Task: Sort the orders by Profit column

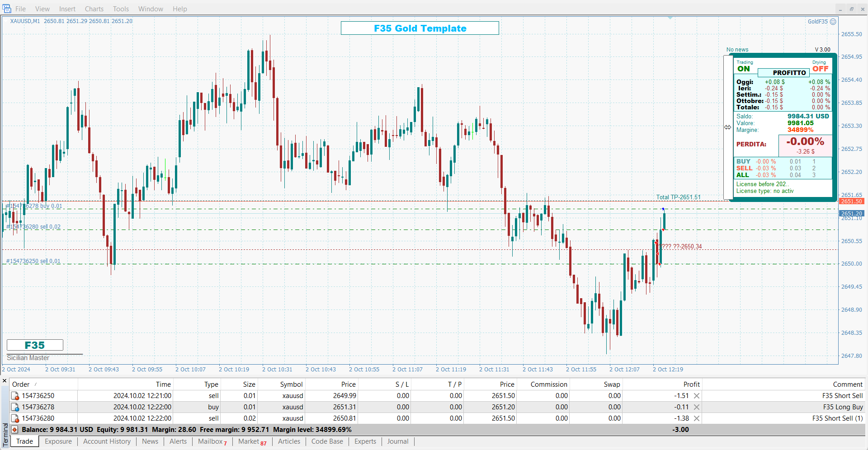Action: (x=691, y=384)
